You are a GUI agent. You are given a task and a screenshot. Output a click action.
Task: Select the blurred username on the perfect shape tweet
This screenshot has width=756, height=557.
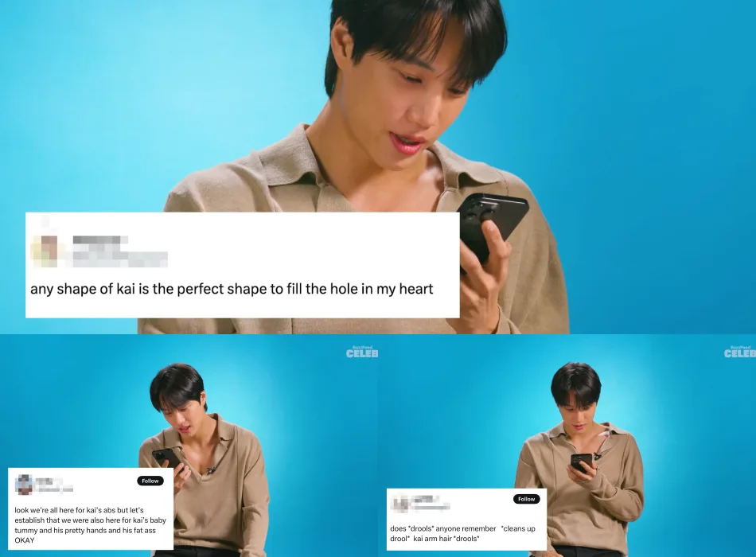(x=119, y=251)
